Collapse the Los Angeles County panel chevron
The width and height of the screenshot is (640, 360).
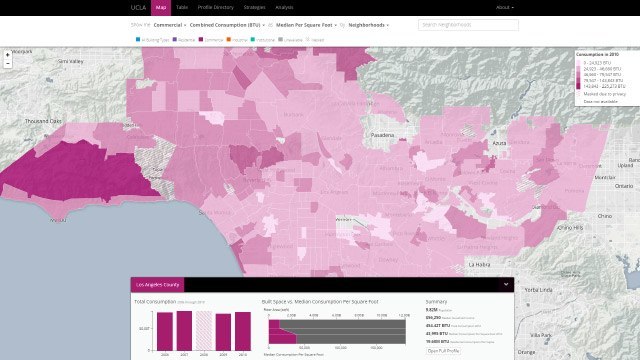pos(506,284)
